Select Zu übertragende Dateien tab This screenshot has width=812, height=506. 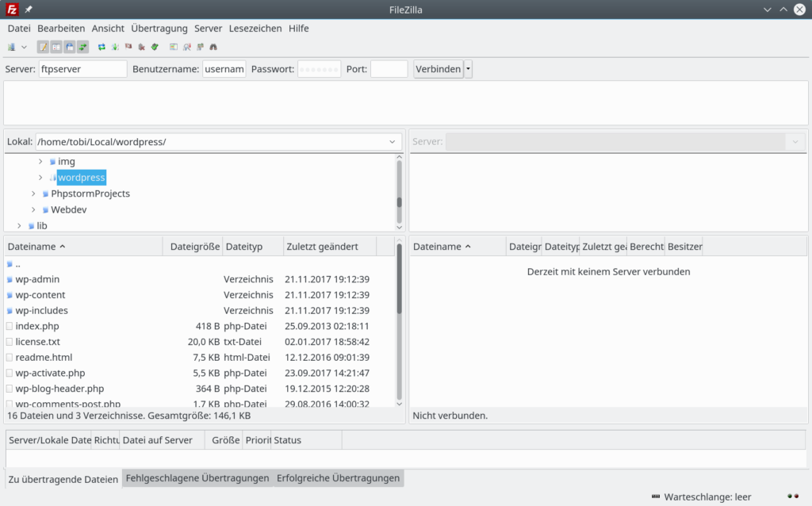click(63, 479)
